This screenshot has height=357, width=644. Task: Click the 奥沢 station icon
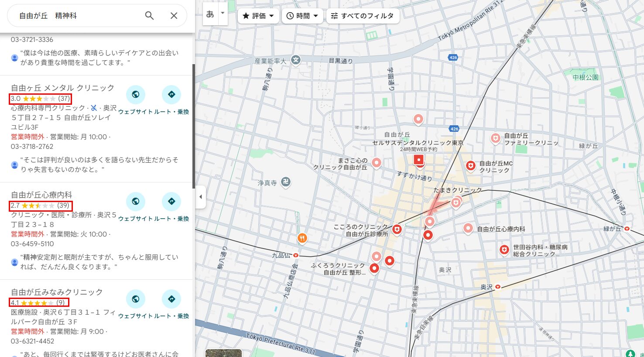(x=498, y=287)
